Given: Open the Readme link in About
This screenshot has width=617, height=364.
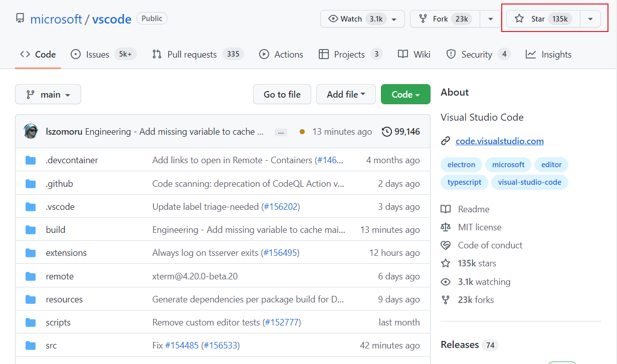Looking at the screenshot, I should 465,209.
